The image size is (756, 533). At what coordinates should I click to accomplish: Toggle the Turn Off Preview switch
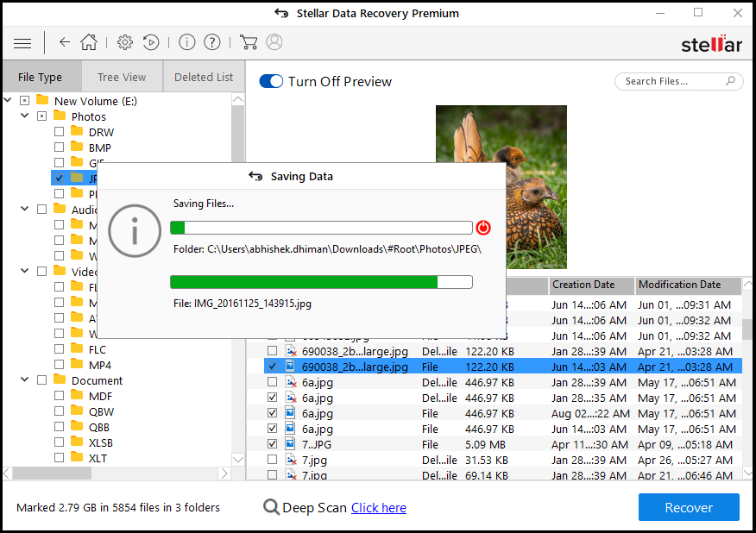(271, 81)
